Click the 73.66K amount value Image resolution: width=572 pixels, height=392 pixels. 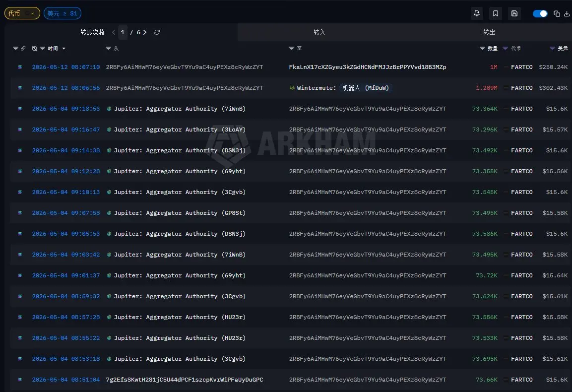pyautogui.click(x=486, y=380)
